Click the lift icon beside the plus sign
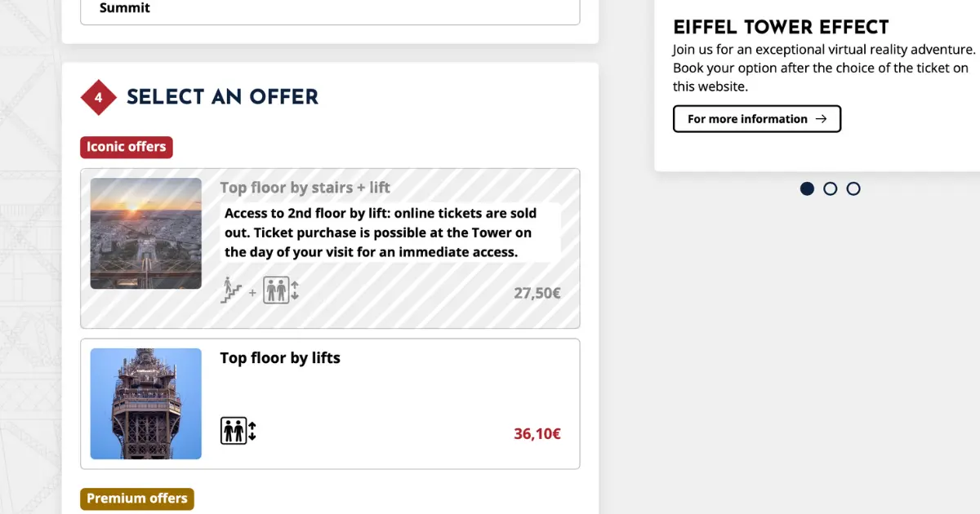980x514 pixels. tap(281, 290)
